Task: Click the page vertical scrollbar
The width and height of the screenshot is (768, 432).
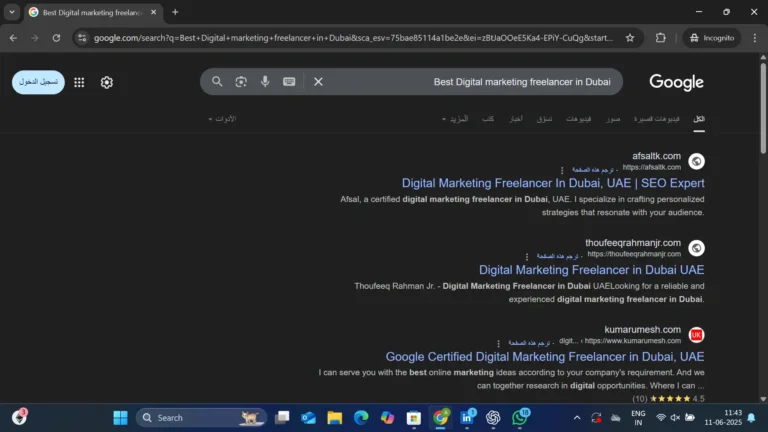Action: tap(763, 109)
